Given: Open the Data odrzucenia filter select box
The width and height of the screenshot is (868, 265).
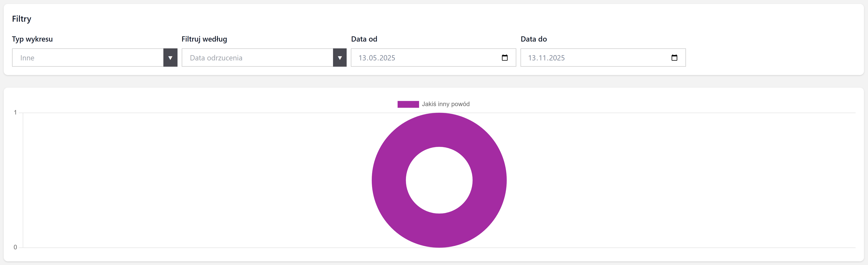Looking at the screenshot, I should [257, 58].
